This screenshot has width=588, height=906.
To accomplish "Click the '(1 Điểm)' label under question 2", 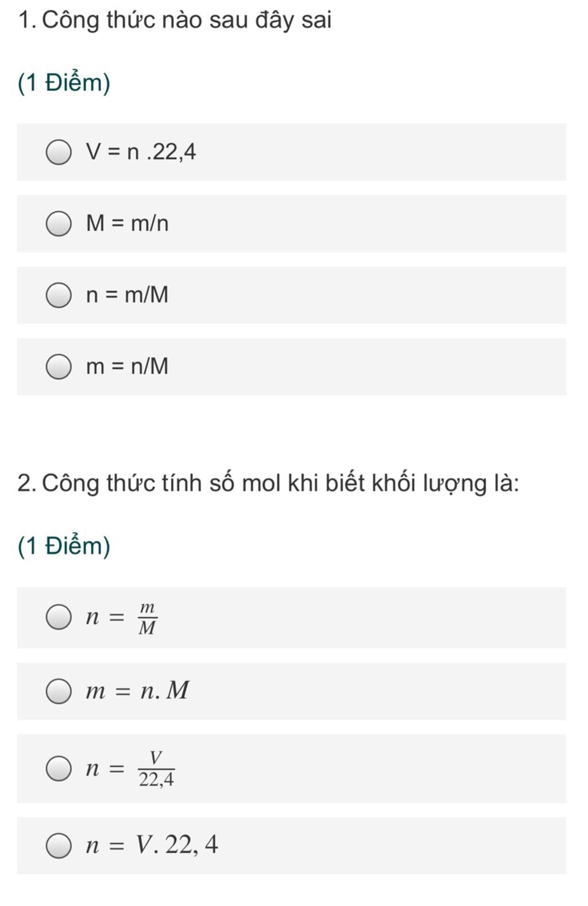I will [x=64, y=546].
